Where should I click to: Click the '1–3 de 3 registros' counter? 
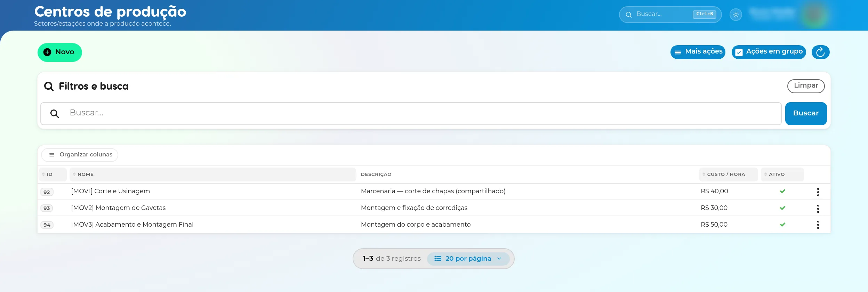click(392, 259)
